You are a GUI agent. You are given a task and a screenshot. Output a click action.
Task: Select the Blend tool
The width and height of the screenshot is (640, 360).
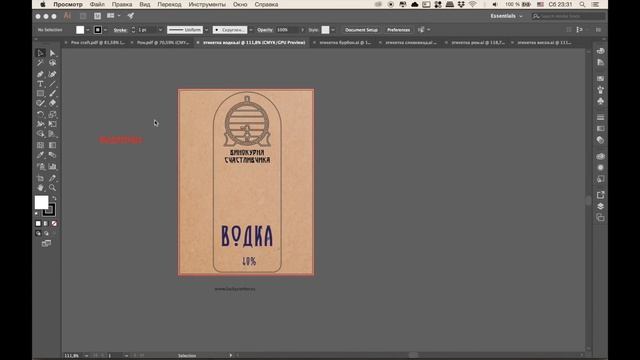52,155
